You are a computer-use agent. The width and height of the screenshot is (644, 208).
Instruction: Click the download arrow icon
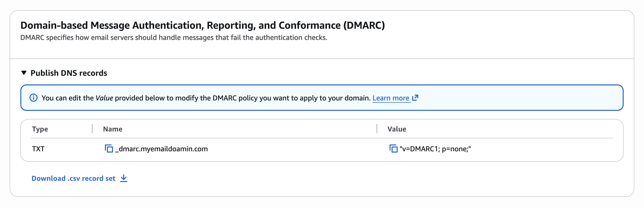[124, 178]
